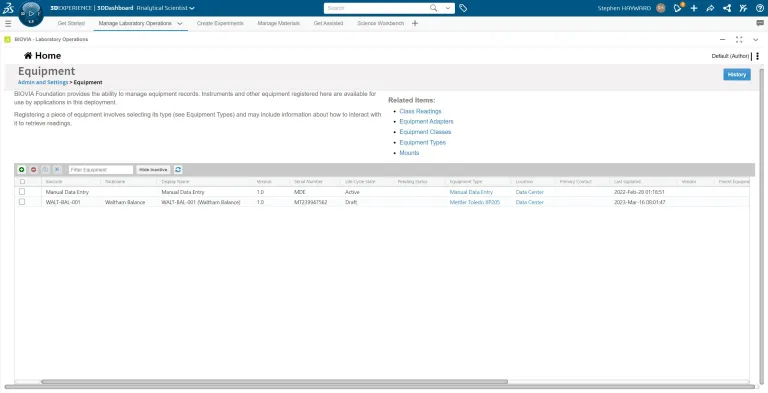Image resolution: width=768 pixels, height=393 pixels.
Task: Click the History button
Action: pyautogui.click(x=737, y=74)
